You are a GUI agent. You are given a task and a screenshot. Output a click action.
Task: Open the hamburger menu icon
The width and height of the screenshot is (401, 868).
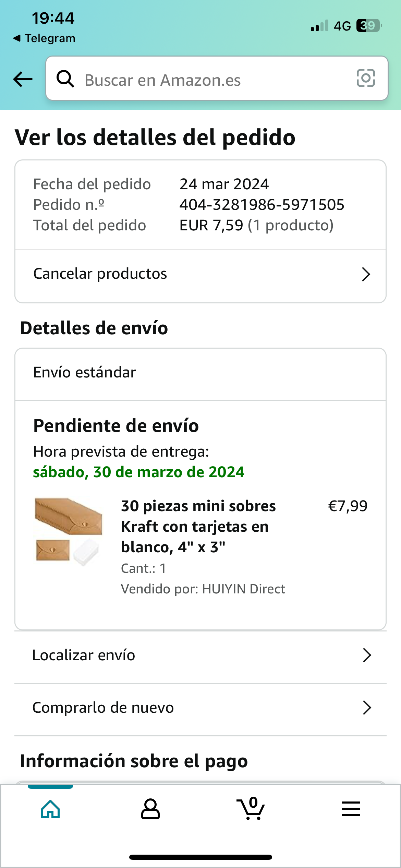[x=351, y=809]
